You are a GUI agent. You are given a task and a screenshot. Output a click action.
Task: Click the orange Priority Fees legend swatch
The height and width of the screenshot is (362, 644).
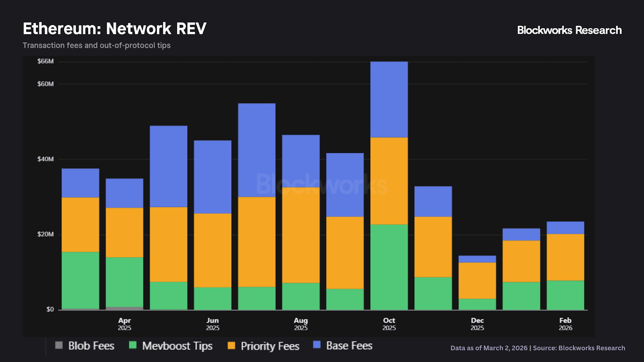click(231, 345)
